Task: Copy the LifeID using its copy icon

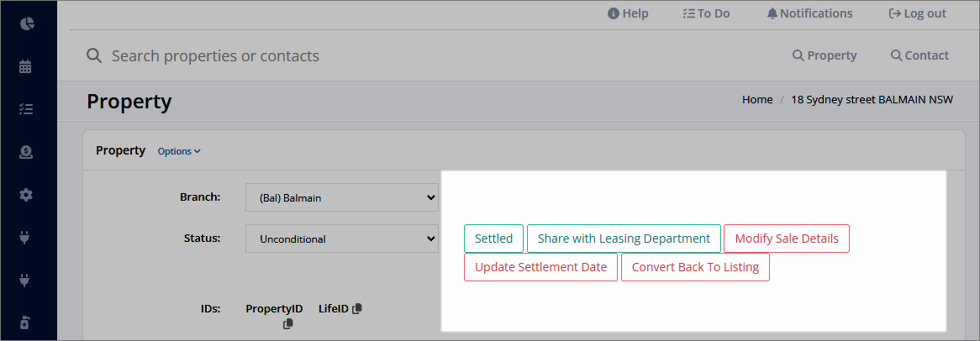Action: pyautogui.click(x=357, y=308)
